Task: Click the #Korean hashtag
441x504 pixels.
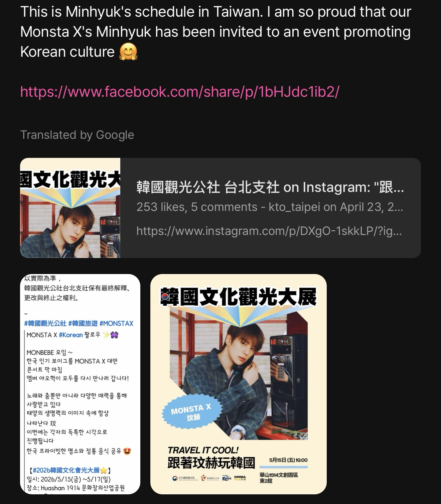Action: 70,335
